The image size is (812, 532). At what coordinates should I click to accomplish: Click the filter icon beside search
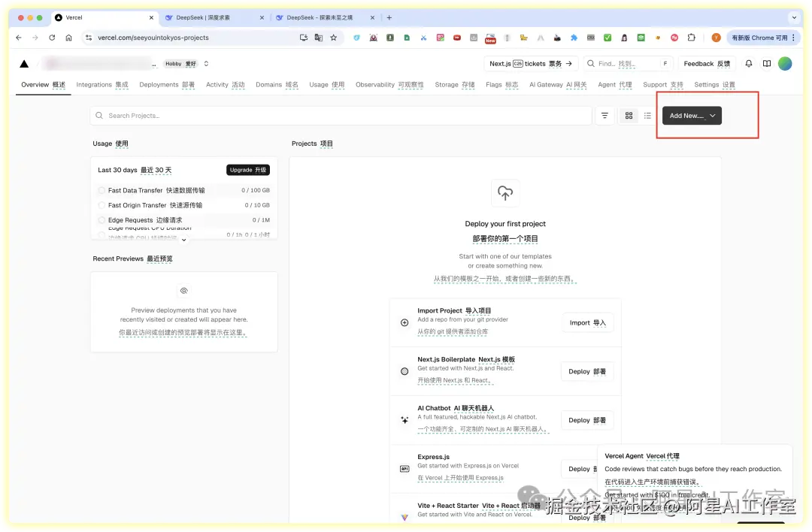click(604, 116)
